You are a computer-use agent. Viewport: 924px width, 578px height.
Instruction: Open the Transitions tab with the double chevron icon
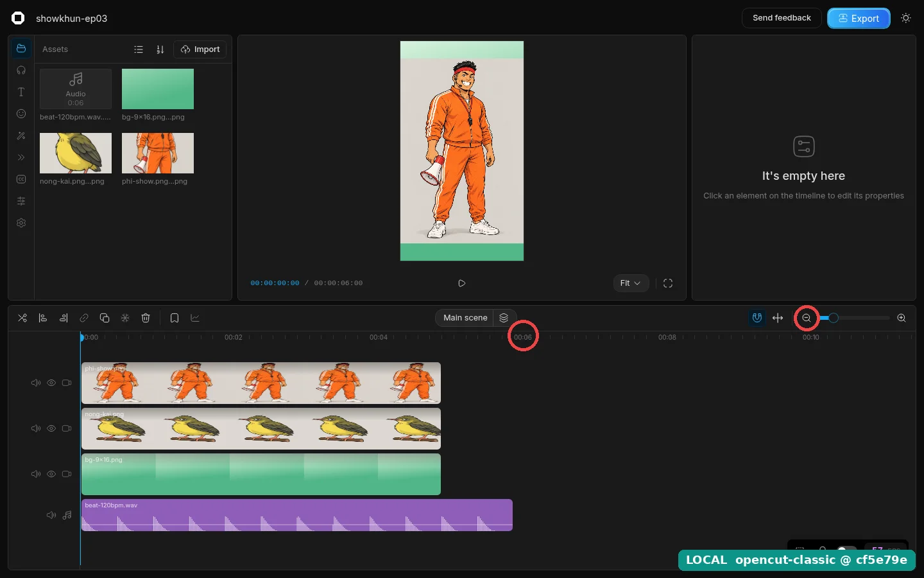tap(21, 157)
